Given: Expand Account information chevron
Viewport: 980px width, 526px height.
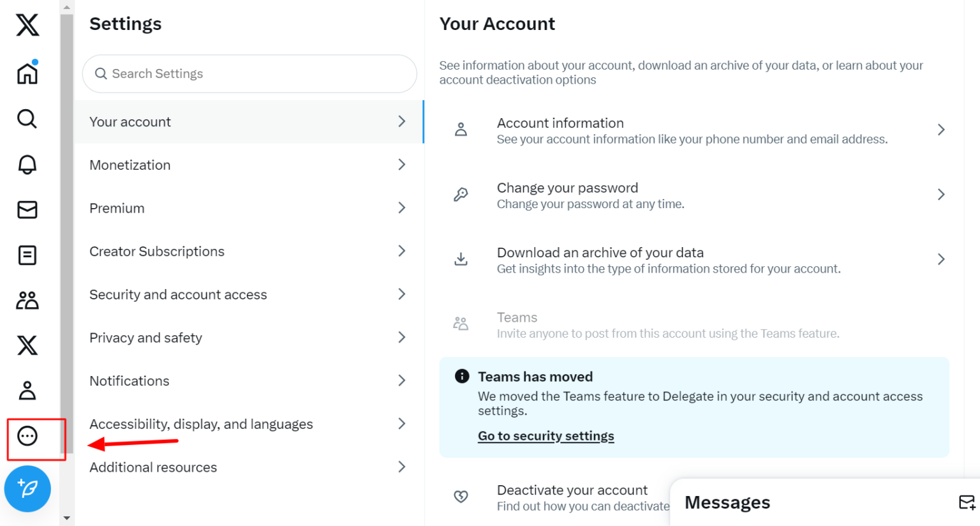Looking at the screenshot, I should (x=940, y=130).
